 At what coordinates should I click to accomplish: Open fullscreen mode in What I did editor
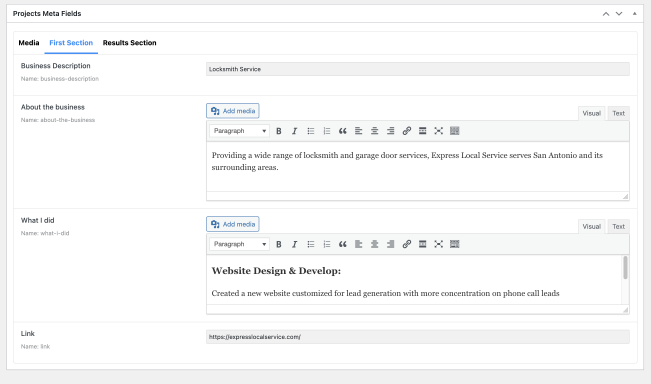(438, 244)
